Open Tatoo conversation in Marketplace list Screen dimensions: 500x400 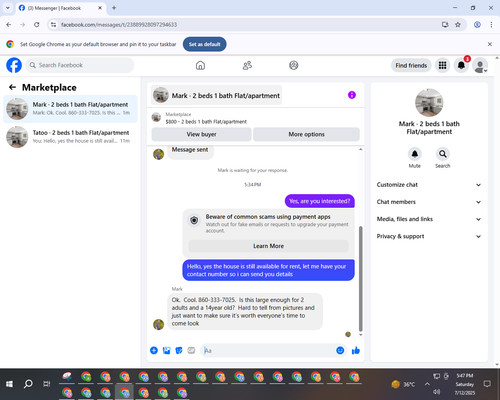tap(70, 137)
